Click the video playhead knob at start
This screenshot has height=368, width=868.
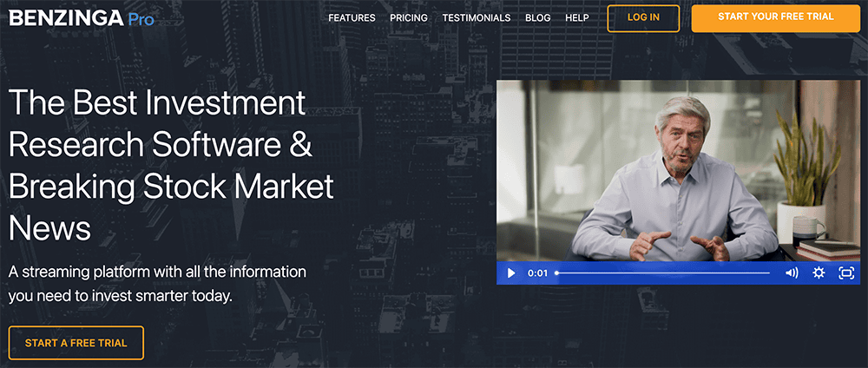(557, 273)
